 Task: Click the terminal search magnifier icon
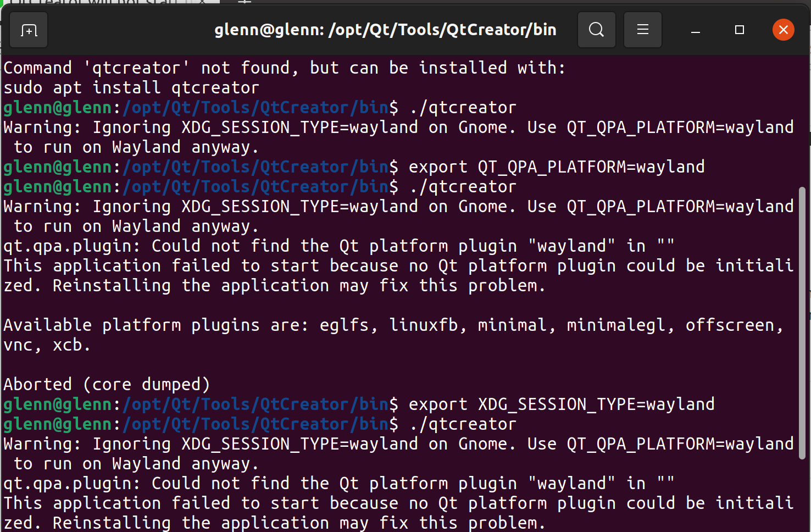(596, 30)
